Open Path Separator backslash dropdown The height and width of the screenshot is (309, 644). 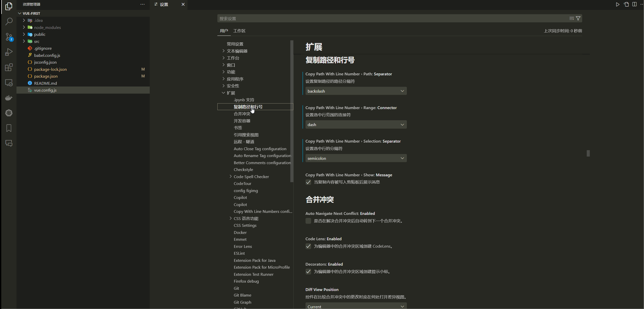[x=356, y=91]
